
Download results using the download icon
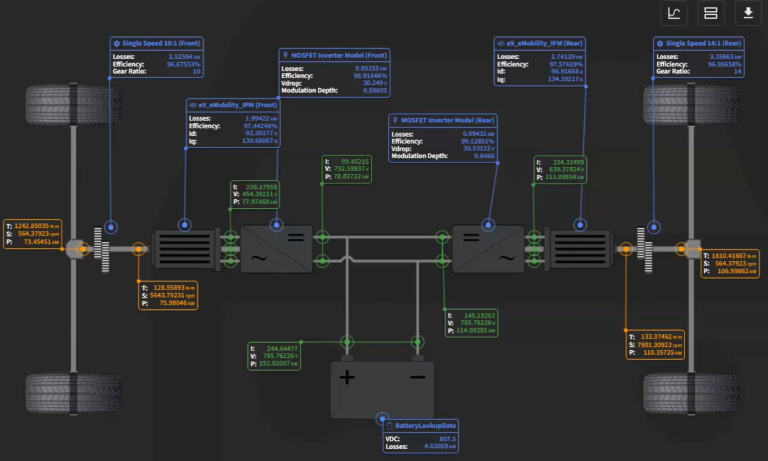point(747,14)
